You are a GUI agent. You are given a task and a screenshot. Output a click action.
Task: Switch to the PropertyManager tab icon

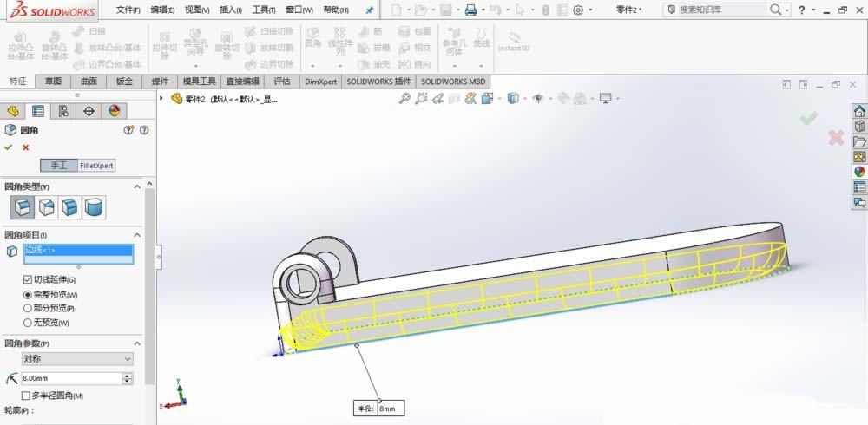(x=37, y=111)
